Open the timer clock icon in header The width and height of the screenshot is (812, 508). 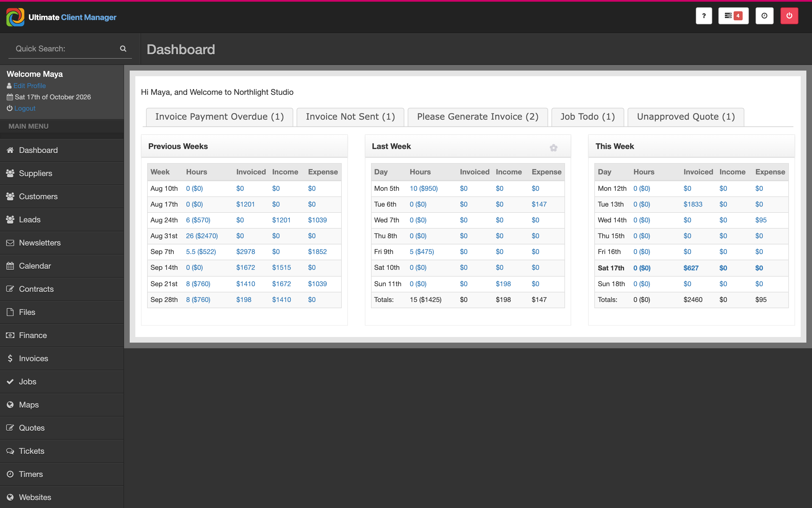(x=764, y=16)
